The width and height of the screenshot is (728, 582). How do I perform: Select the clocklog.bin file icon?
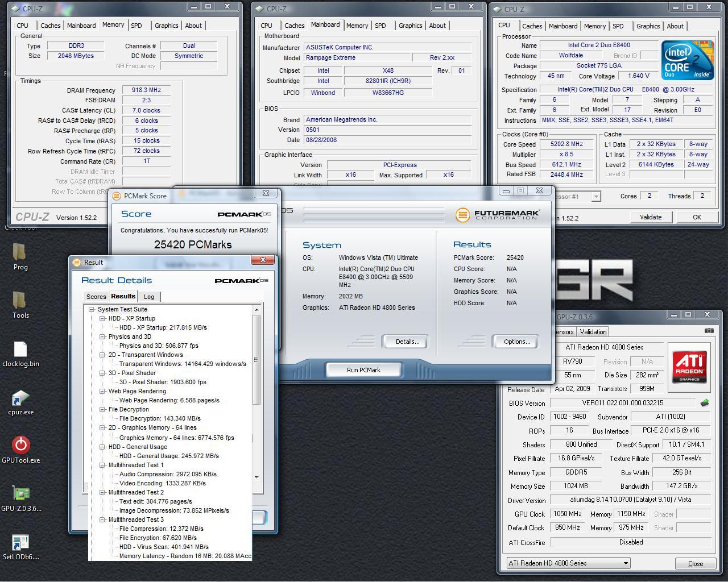(20, 354)
